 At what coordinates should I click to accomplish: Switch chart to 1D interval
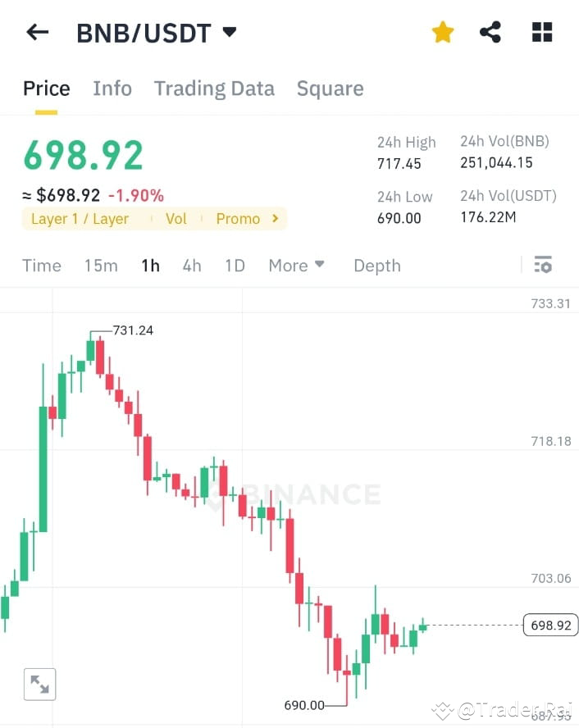tap(234, 265)
